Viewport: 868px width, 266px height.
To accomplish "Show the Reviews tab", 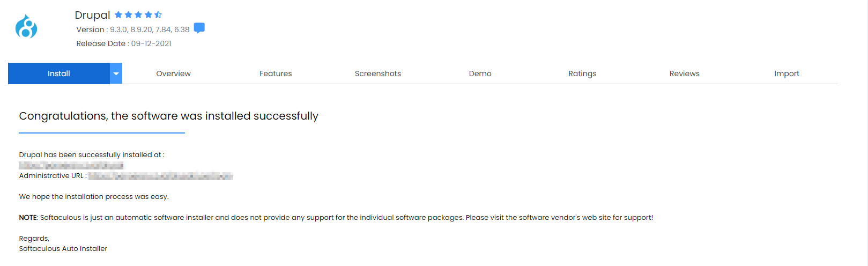I will click(684, 73).
